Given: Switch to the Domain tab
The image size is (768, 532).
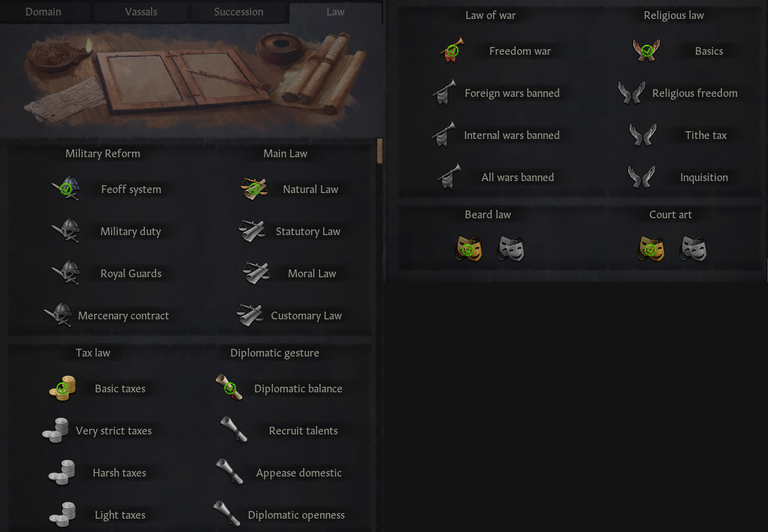Looking at the screenshot, I should (x=43, y=12).
